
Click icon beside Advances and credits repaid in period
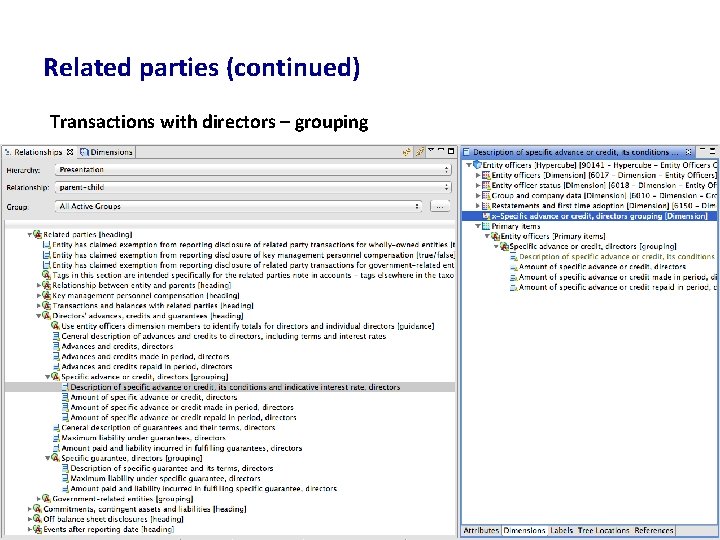tap(56, 367)
